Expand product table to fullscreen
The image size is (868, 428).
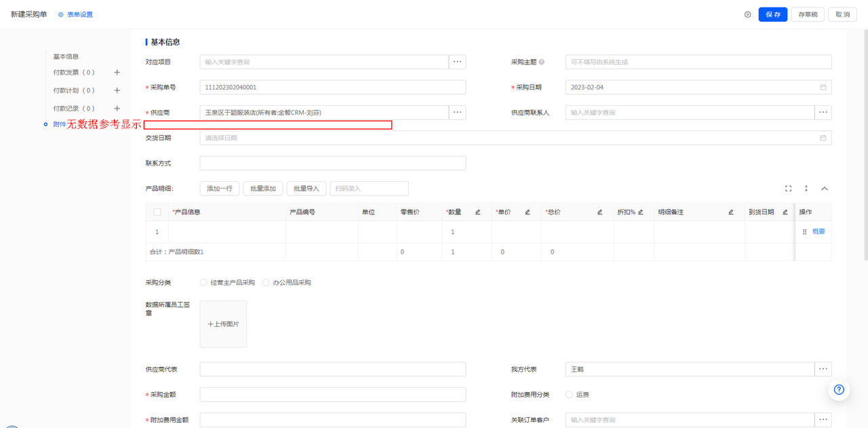click(x=789, y=189)
